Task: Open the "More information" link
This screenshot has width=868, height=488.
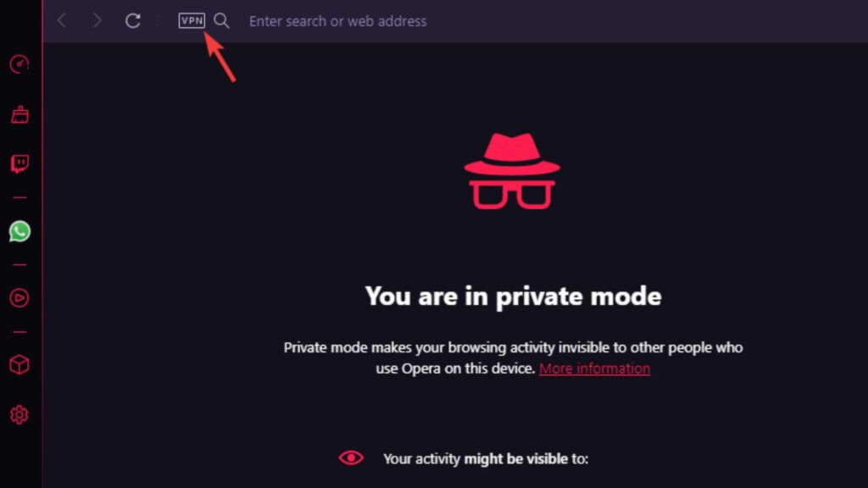Action: 593,369
